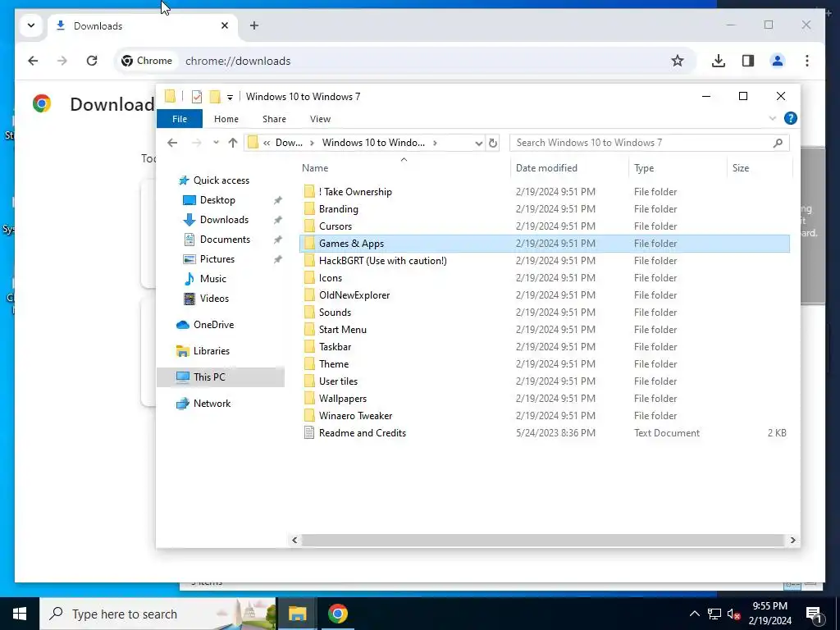840x630 pixels.
Task: Click the File Explorer up-one-level arrow
Action: [232, 143]
